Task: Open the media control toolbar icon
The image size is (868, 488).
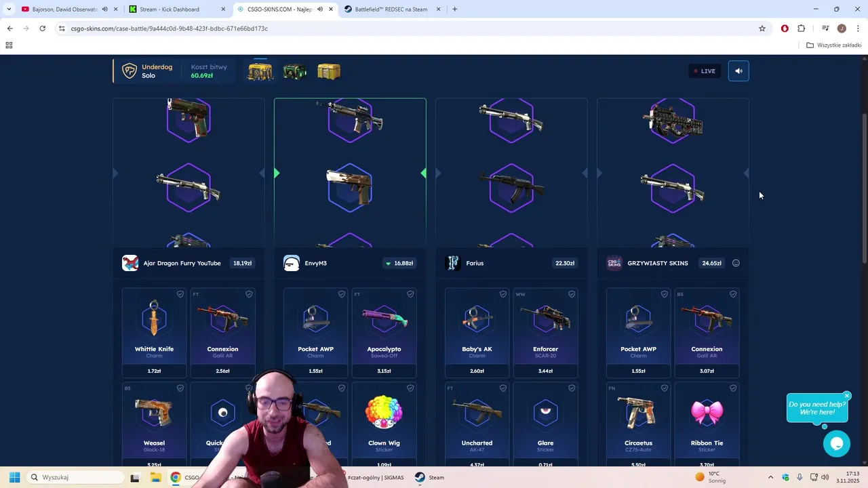Action: [825, 28]
